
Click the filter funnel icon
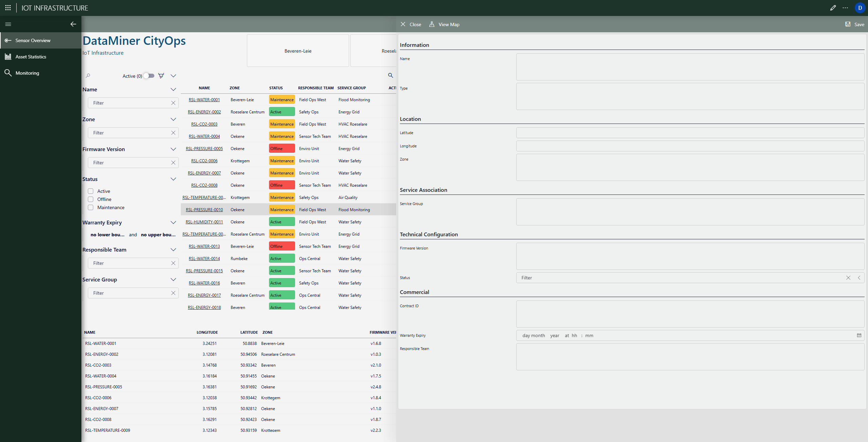tap(161, 76)
